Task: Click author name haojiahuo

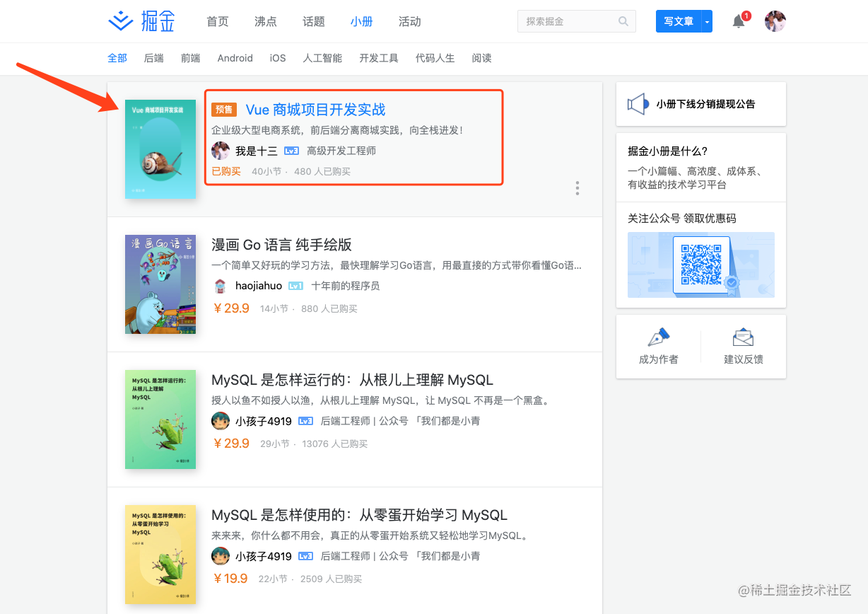Action: point(259,286)
